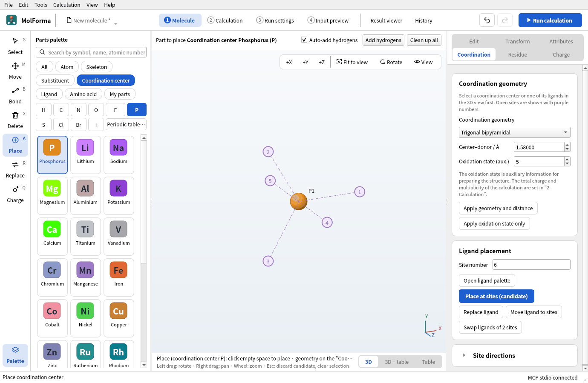The width and height of the screenshot is (588, 383).
Task: Activate the Replace tool icon
Action: tap(15, 165)
